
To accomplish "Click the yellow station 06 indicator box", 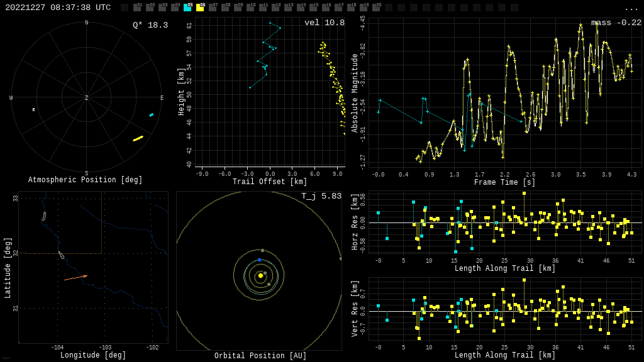I will [x=200, y=8].
